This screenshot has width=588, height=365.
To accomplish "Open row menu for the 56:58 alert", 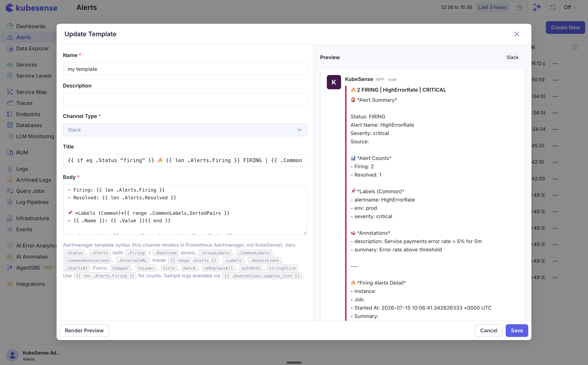I will [555, 113].
